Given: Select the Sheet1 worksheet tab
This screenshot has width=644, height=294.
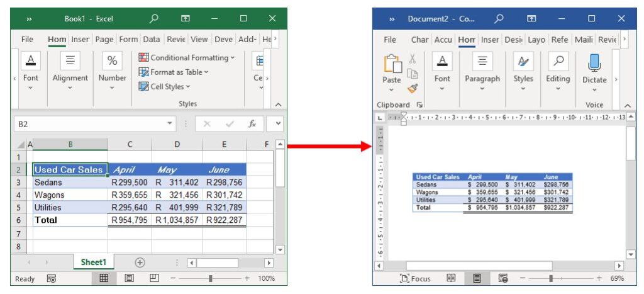Looking at the screenshot, I should tap(94, 263).
